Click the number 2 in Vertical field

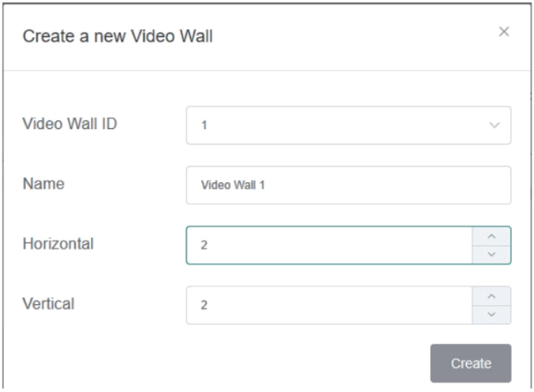(x=205, y=305)
